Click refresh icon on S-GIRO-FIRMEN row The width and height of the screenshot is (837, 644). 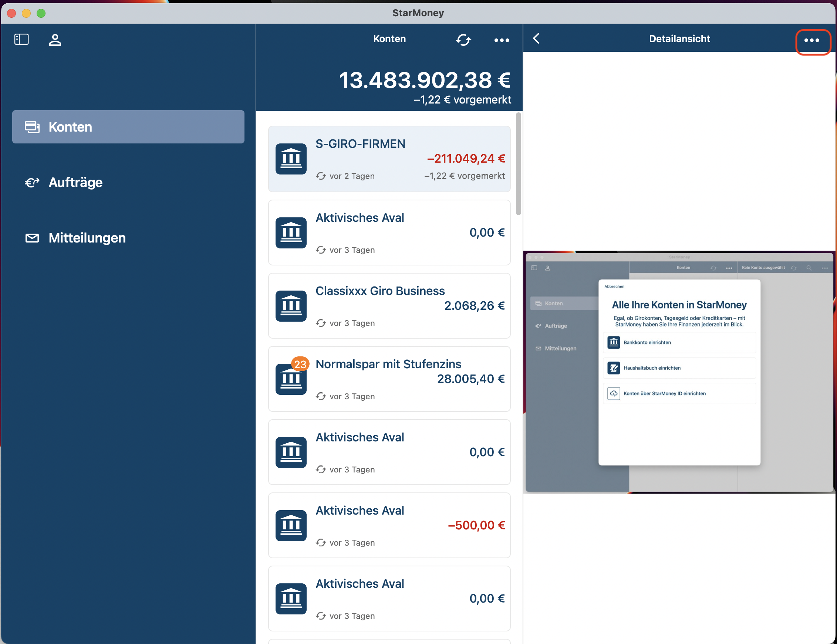(x=321, y=176)
